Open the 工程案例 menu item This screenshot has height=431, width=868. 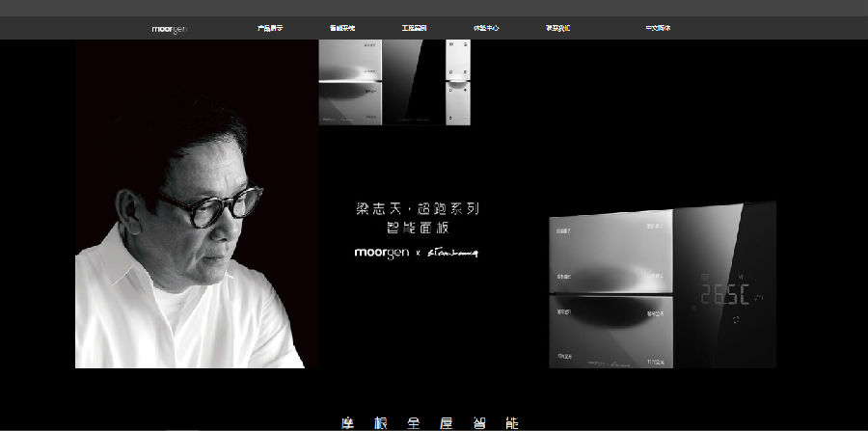pyautogui.click(x=414, y=28)
